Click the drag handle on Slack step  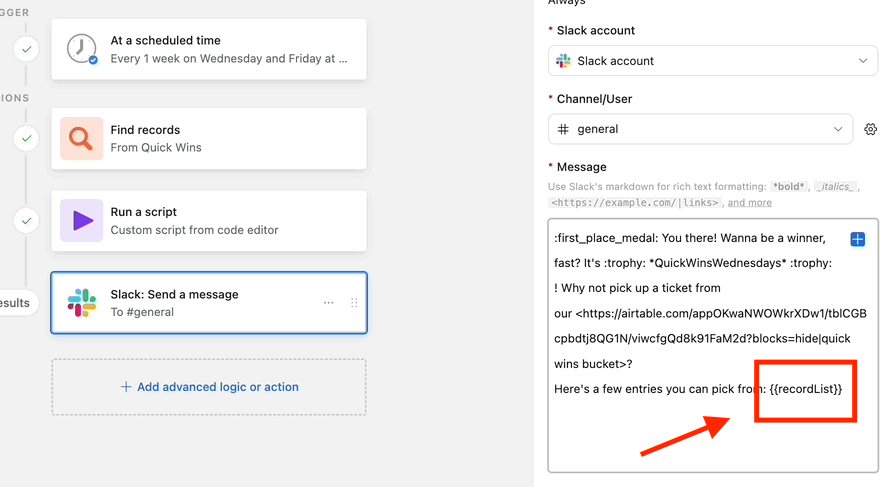354,303
